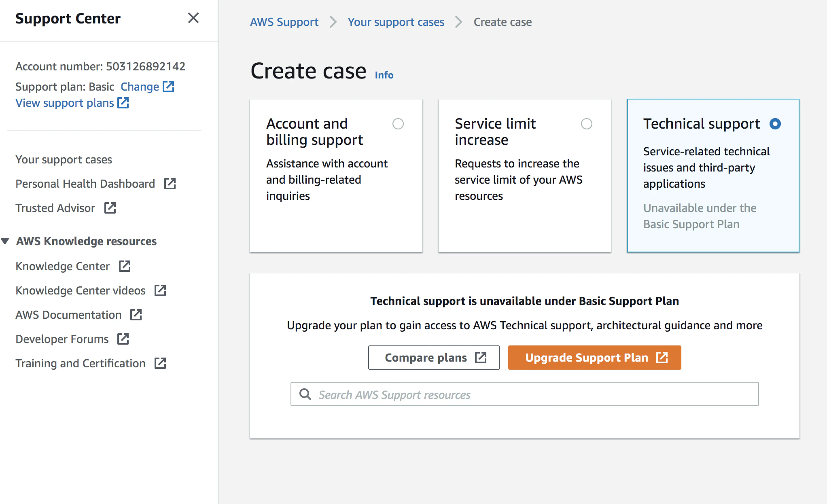
Task: Select Account and billing support radio button
Action: pos(398,124)
